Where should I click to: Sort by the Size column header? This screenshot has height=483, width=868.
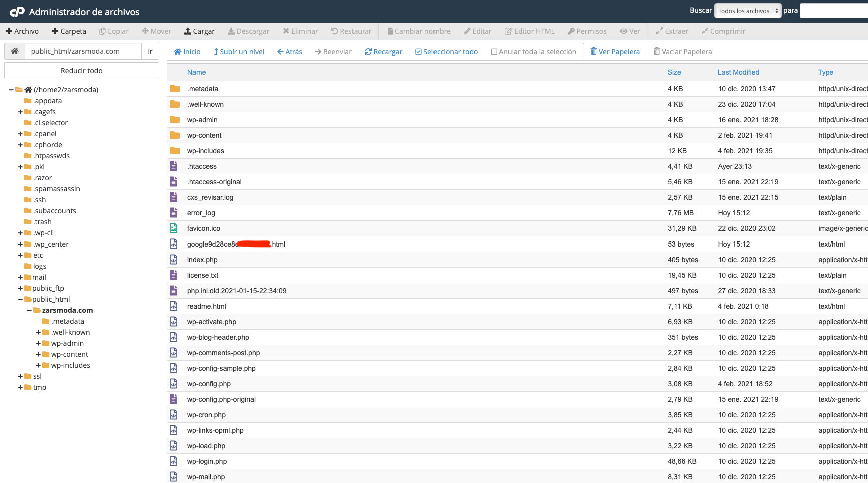[x=674, y=72]
